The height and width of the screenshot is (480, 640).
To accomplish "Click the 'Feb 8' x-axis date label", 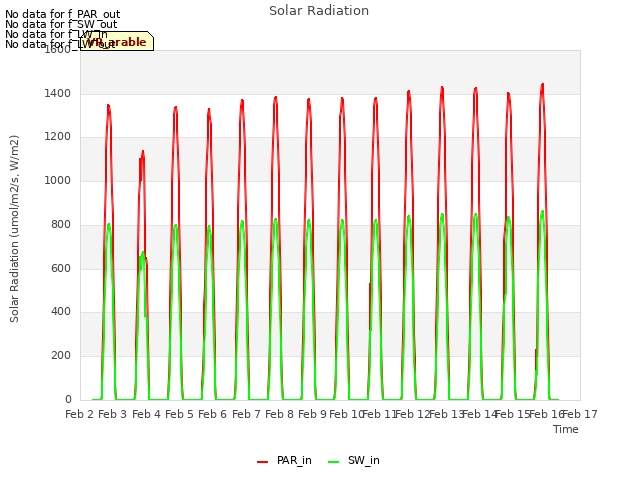I will pyautogui.click(x=280, y=414).
